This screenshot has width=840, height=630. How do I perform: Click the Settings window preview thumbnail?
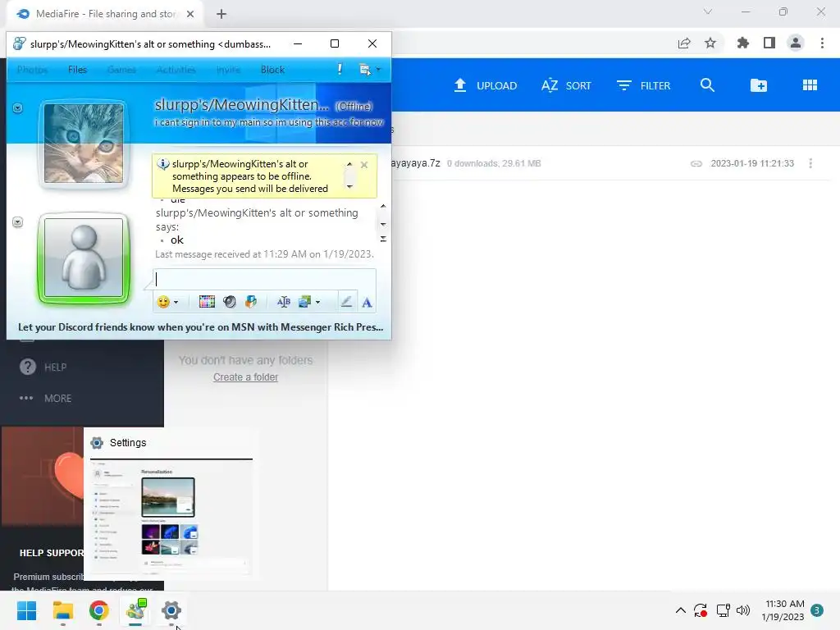tap(171, 518)
